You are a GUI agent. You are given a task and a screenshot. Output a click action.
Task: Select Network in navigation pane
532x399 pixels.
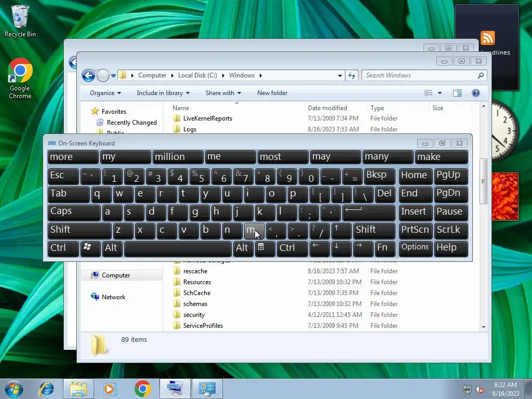[113, 297]
